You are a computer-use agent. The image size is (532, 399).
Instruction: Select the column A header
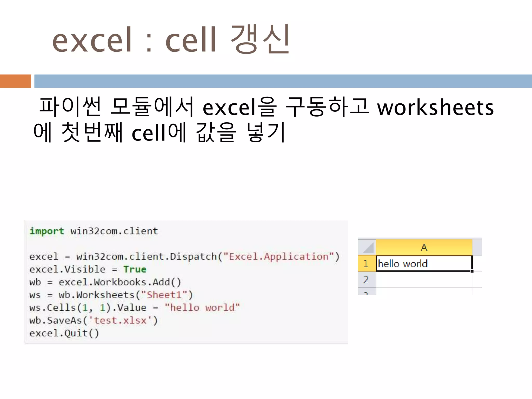click(x=424, y=247)
